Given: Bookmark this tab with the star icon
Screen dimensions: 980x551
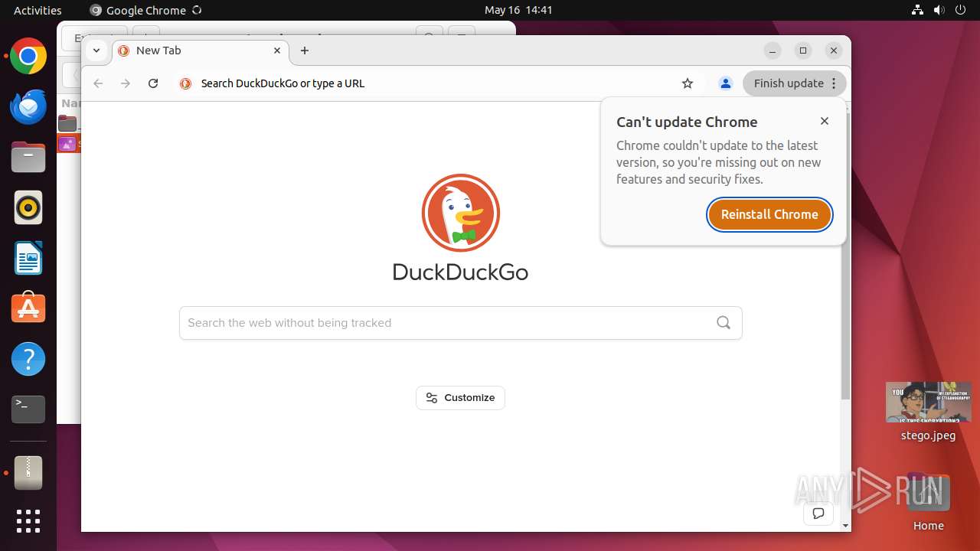Looking at the screenshot, I should (688, 83).
